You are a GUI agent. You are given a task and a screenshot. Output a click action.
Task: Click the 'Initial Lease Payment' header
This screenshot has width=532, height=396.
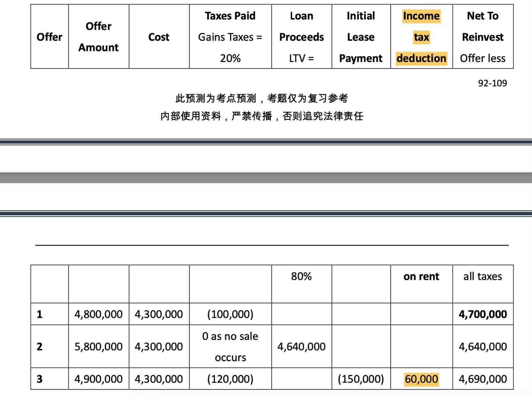(361, 37)
